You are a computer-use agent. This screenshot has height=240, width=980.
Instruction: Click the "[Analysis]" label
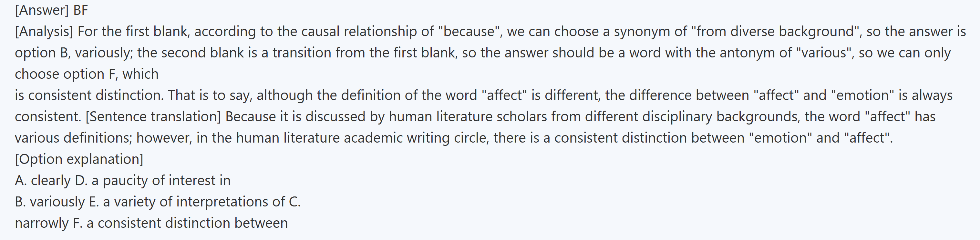point(44,31)
